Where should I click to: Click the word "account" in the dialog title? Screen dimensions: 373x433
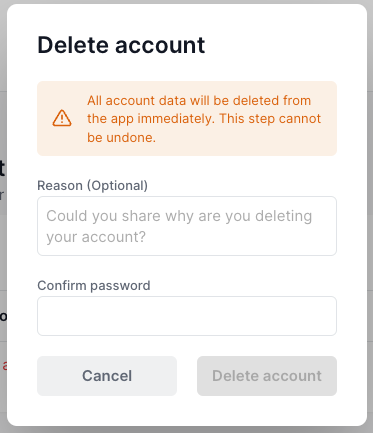(x=160, y=46)
